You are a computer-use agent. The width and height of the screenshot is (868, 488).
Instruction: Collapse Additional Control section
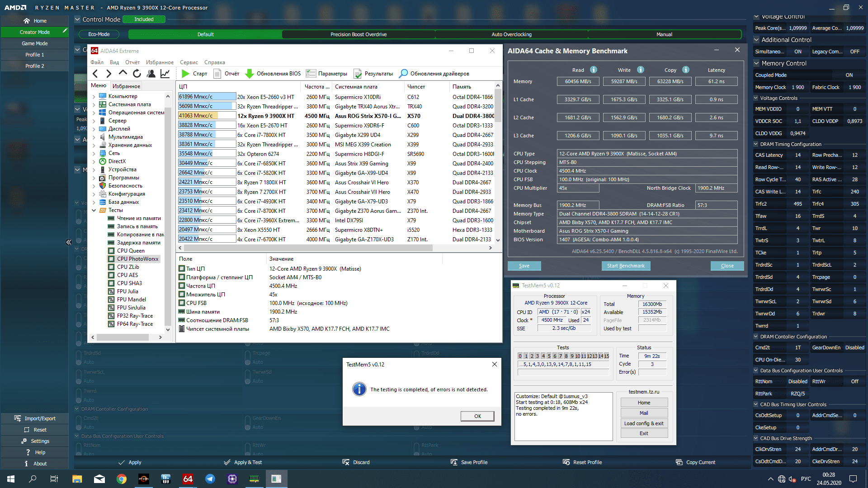(756, 40)
